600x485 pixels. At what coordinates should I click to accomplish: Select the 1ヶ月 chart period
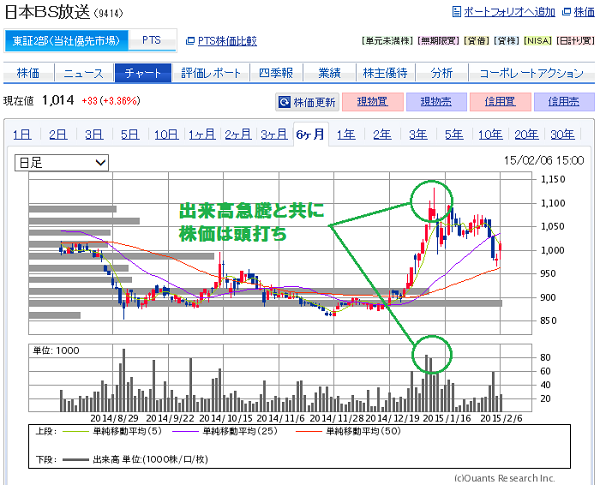point(202,135)
